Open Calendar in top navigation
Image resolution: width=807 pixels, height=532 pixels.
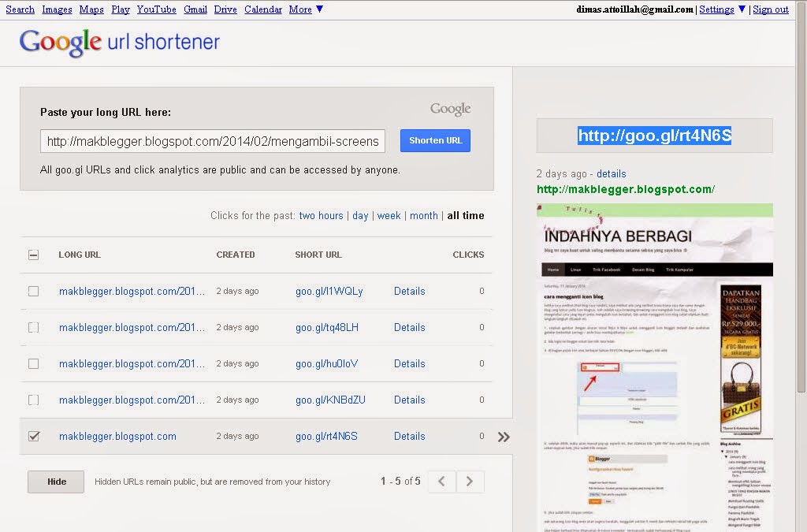pos(263,9)
